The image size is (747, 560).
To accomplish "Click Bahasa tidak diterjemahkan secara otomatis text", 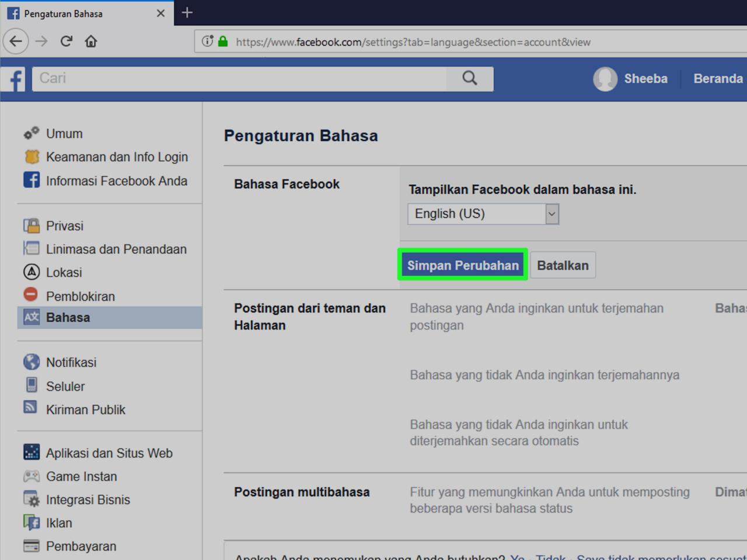I will point(518,433).
